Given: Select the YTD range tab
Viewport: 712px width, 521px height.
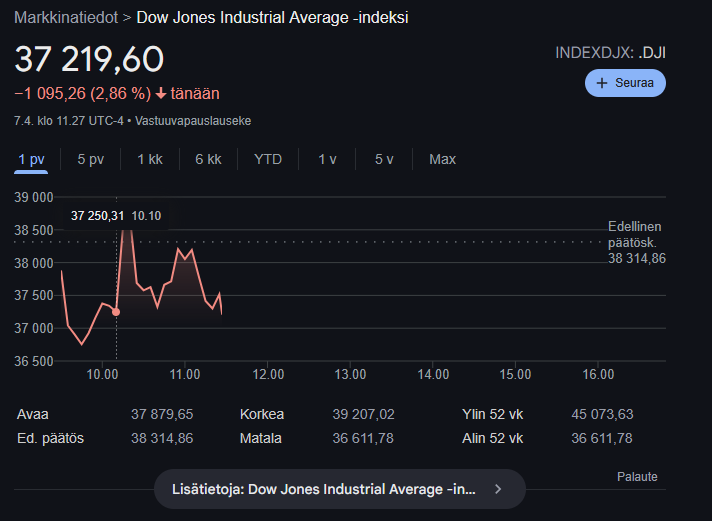Looking at the screenshot, I should [x=268, y=159].
